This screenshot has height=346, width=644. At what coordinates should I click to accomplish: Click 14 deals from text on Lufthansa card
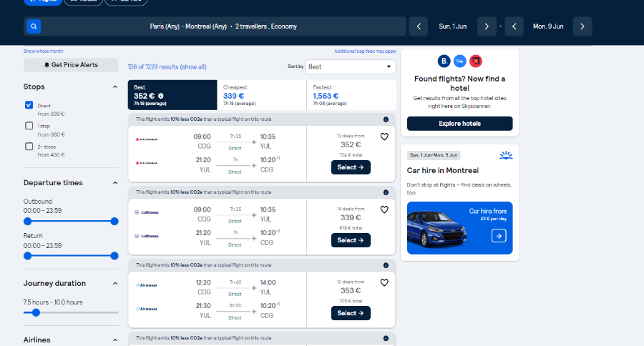351,209
